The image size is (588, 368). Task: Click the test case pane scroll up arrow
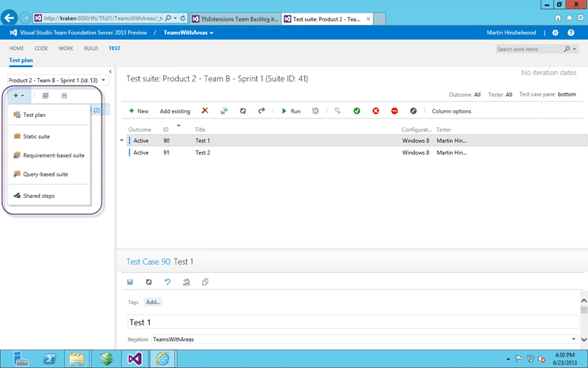coord(584,300)
